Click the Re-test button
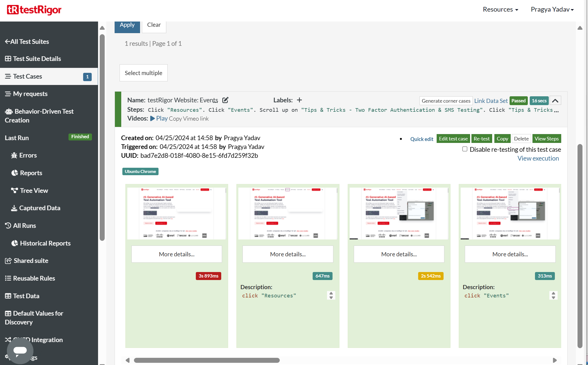Screen dimensions: 588x365 coord(481,139)
